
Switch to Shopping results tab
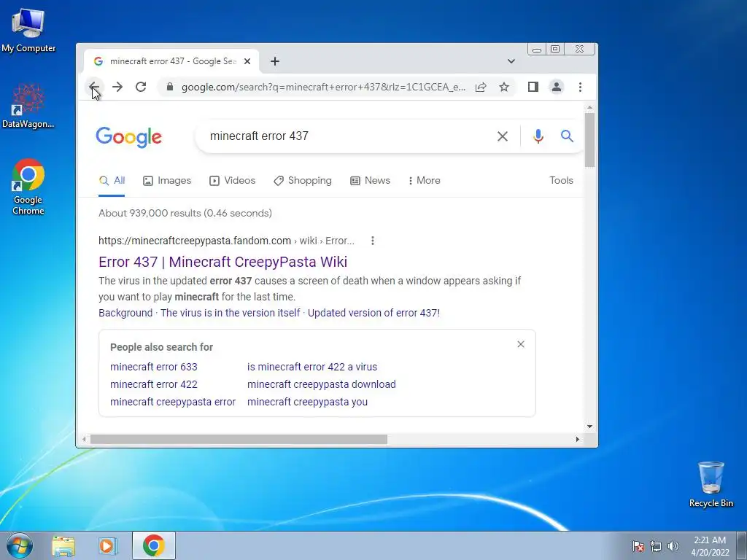coord(303,181)
